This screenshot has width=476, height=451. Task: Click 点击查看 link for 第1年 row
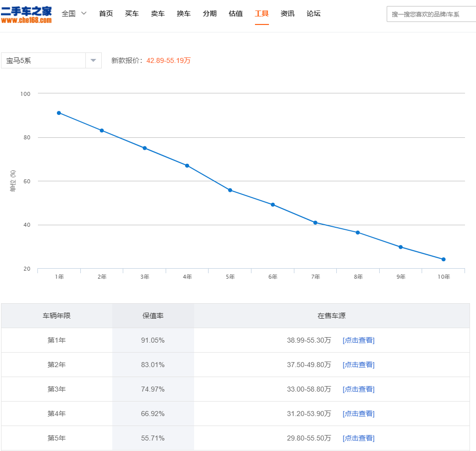pyautogui.click(x=359, y=341)
